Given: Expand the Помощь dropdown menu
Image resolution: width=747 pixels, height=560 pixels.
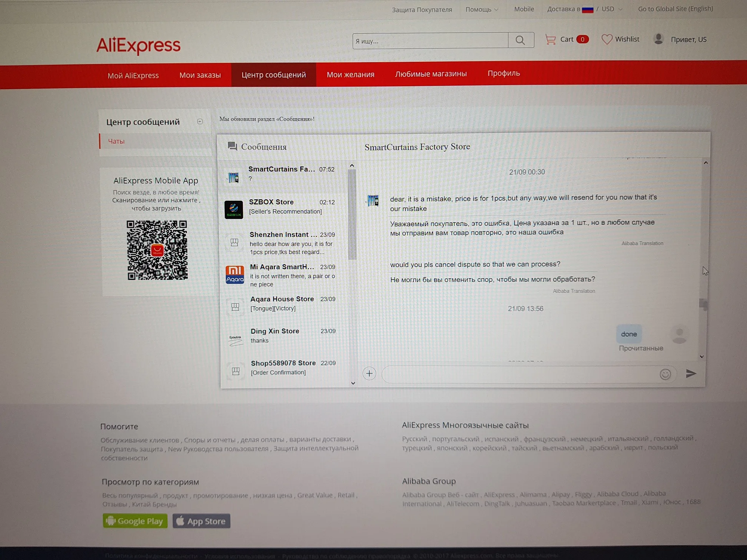Looking at the screenshot, I should 481,9.
